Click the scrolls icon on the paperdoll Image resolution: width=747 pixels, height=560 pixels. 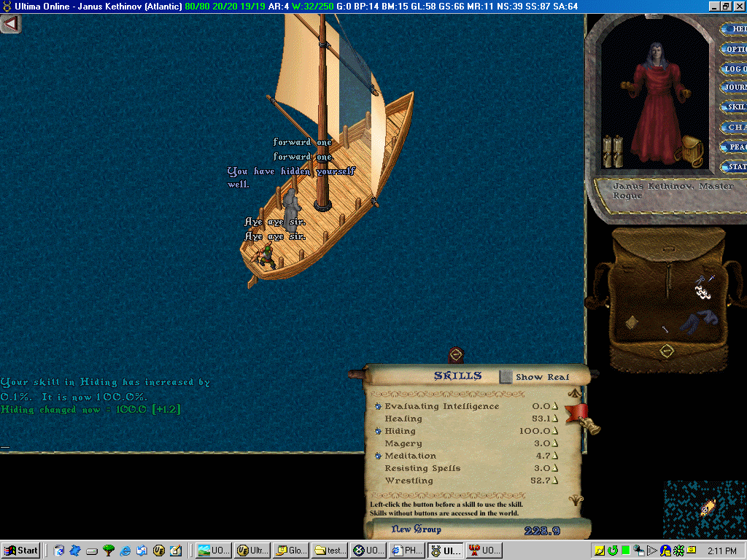(x=612, y=151)
